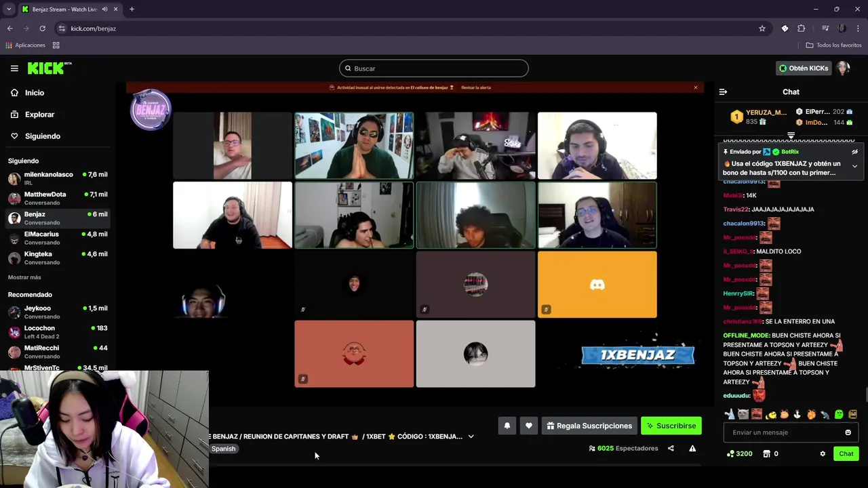Image resolution: width=868 pixels, height=488 pixels.
Task: Open recommended MatiRecchi channel
Action: [x=58, y=352]
